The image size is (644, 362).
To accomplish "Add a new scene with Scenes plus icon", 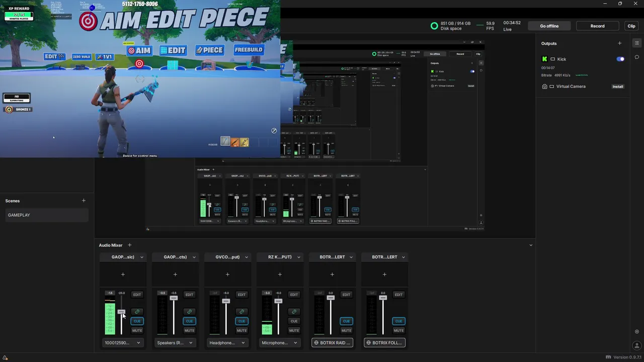I will 84,201.
